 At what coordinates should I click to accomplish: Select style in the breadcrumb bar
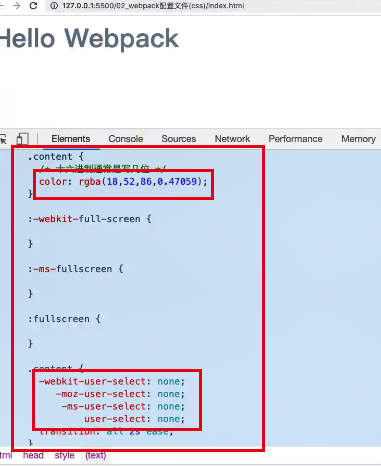(x=64, y=455)
